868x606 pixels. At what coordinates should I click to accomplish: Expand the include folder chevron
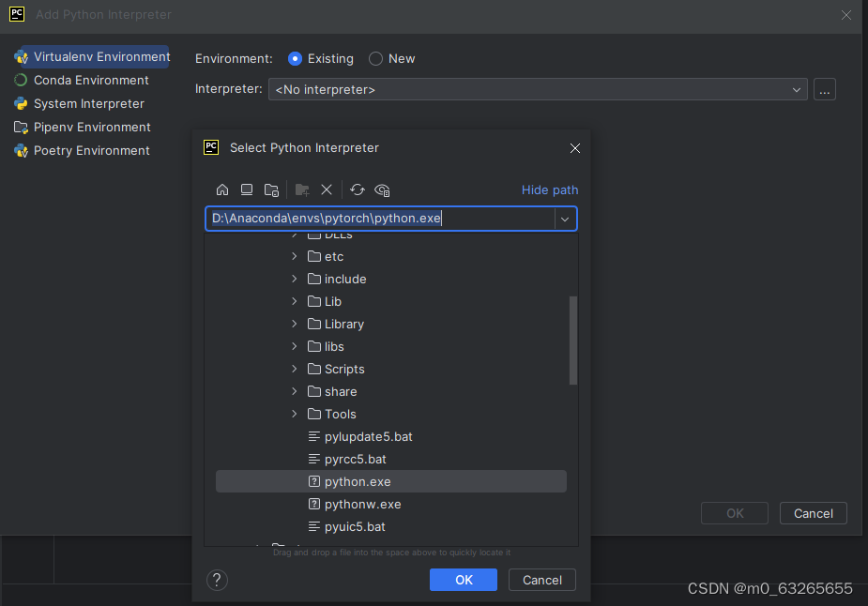pos(295,279)
